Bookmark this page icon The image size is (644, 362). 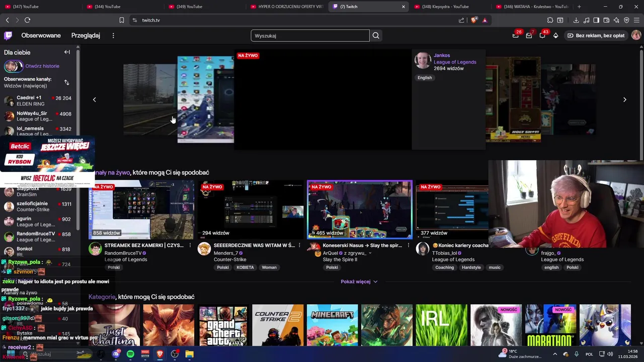tap(122, 20)
